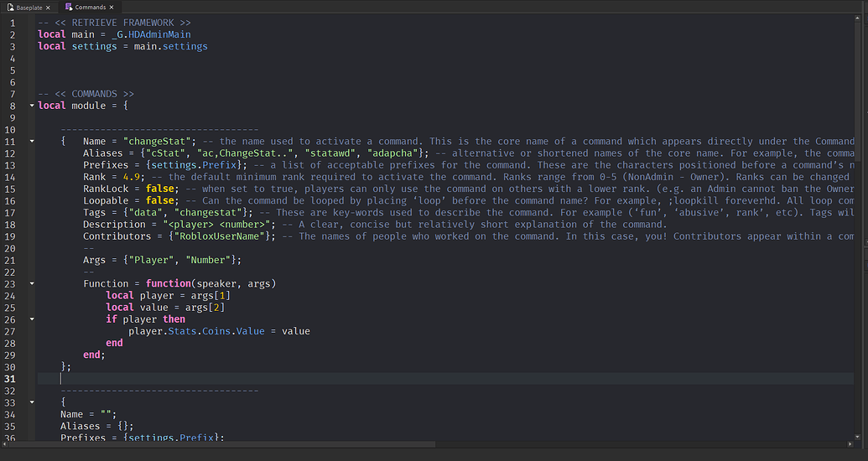Switch to the Baseplate tab
This screenshot has height=461, width=868.
[x=29, y=7]
